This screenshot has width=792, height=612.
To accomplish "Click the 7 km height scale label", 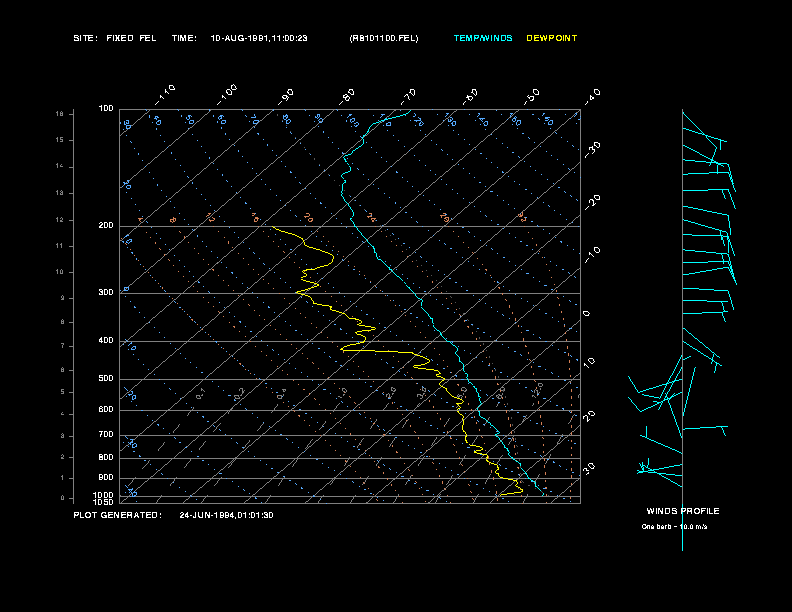I will click(63, 346).
